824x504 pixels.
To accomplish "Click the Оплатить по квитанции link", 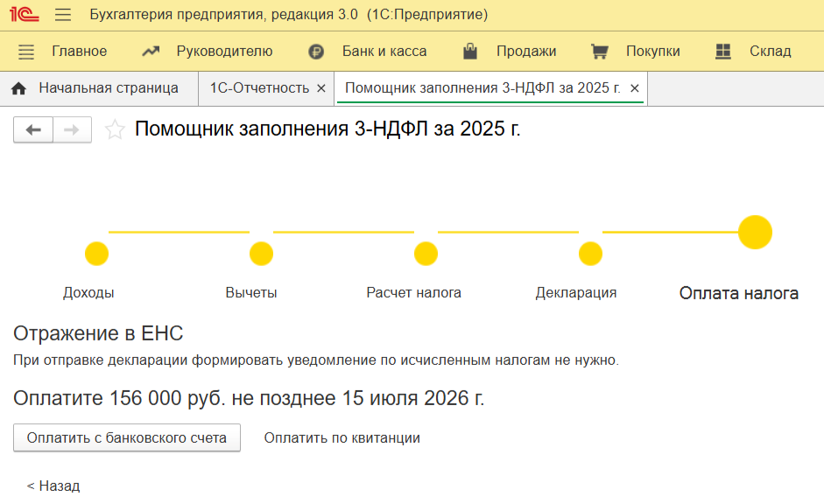I will (342, 438).
